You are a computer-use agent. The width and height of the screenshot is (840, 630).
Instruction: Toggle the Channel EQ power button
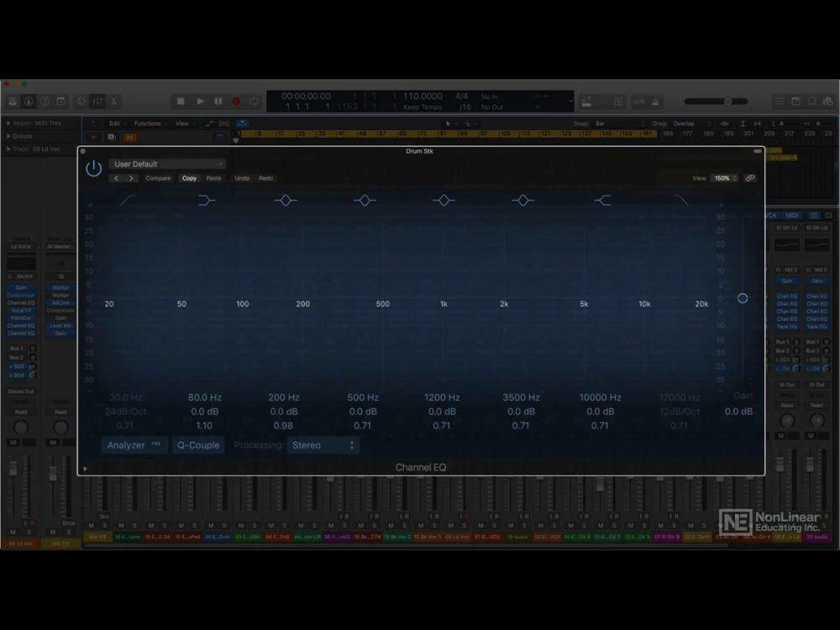coord(94,168)
